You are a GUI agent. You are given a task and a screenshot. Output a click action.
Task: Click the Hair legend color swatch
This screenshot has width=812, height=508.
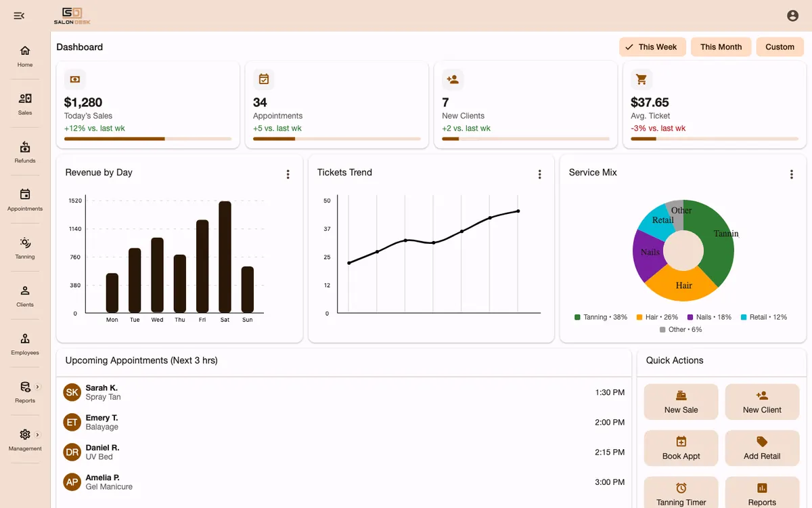(639, 317)
